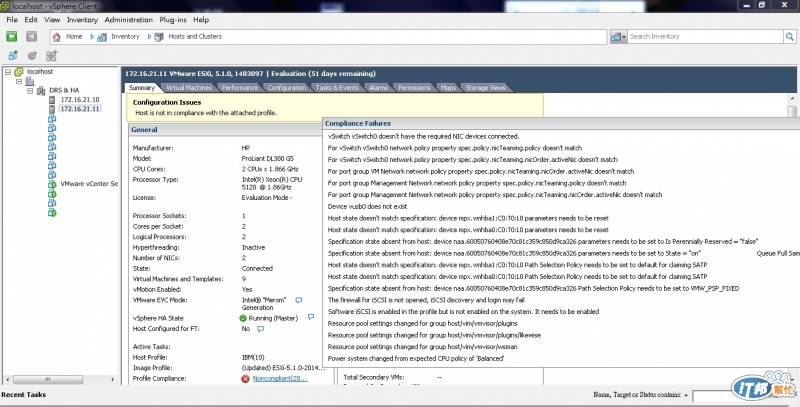
Task: Click the Home breadcrumb text
Action: (74, 37)
